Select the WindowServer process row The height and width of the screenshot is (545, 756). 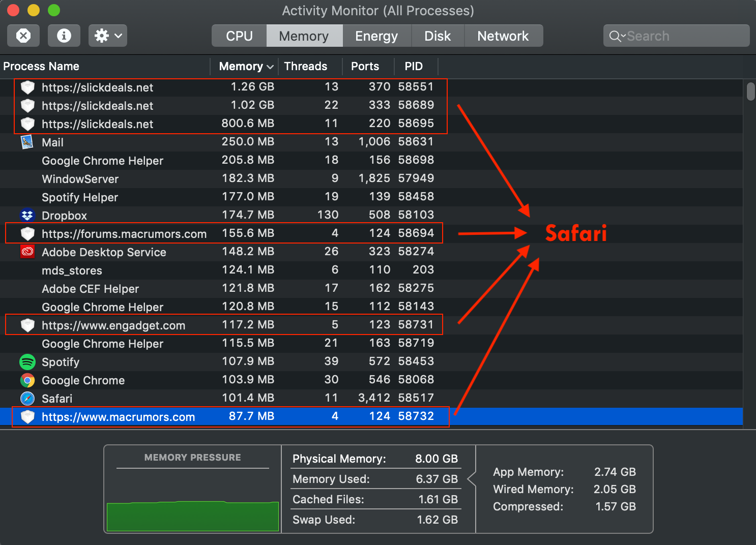click(371, 179)
